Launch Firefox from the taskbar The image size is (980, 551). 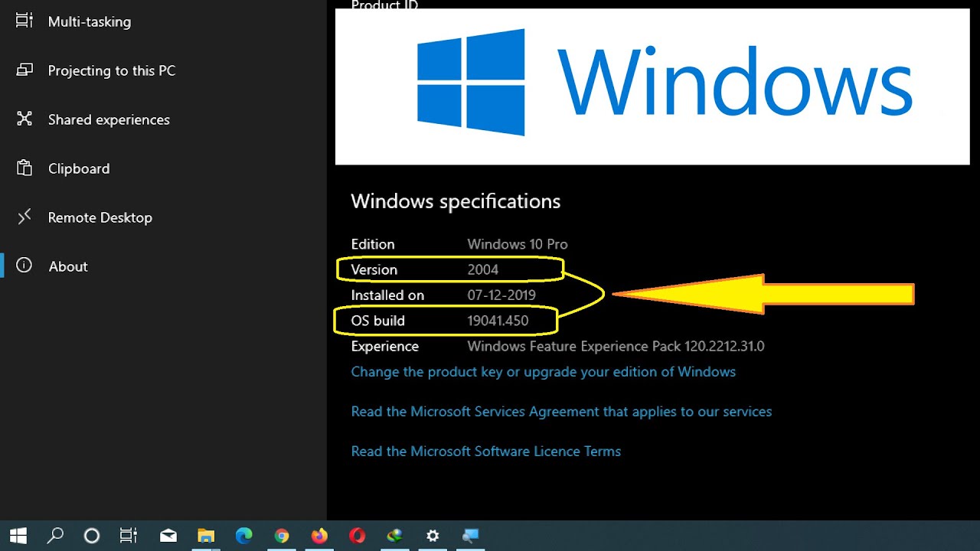319,536
